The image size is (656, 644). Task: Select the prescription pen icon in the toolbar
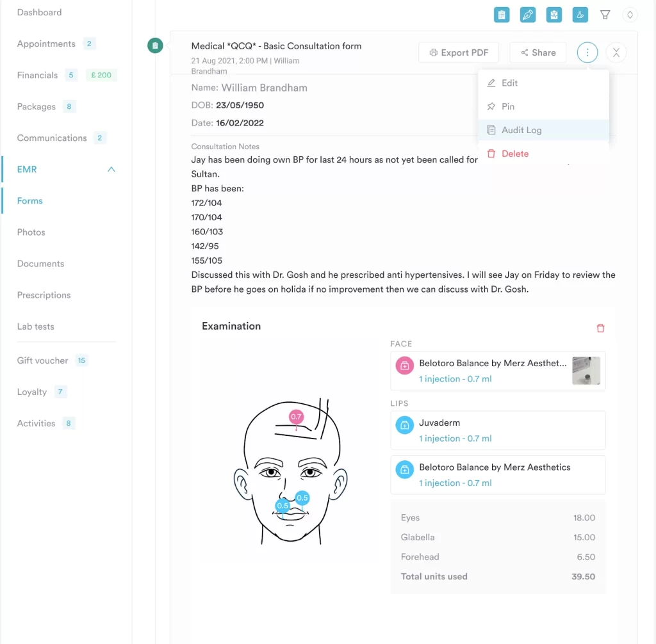(528, 14)
